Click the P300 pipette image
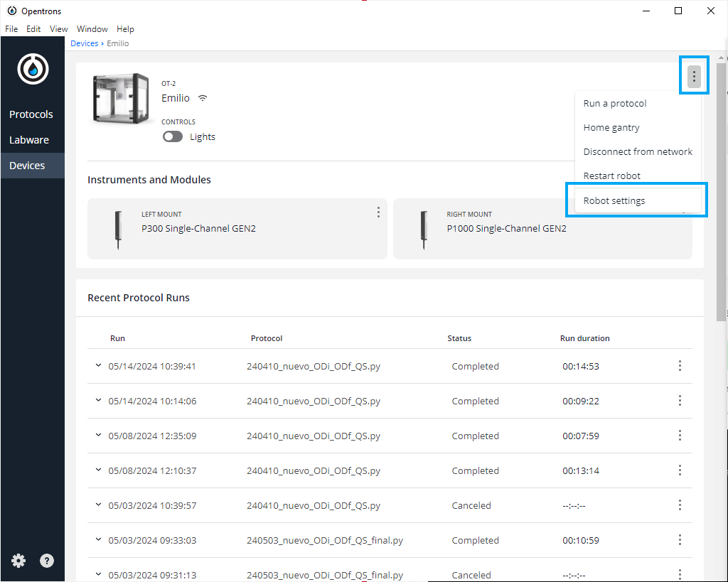This screenshot has width=728, height=582. [x=119, y=230]
